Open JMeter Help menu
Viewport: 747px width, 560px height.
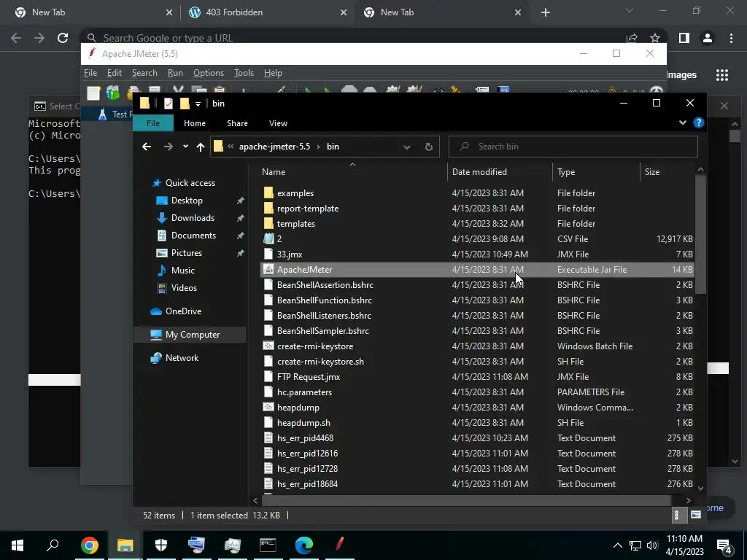273,73
